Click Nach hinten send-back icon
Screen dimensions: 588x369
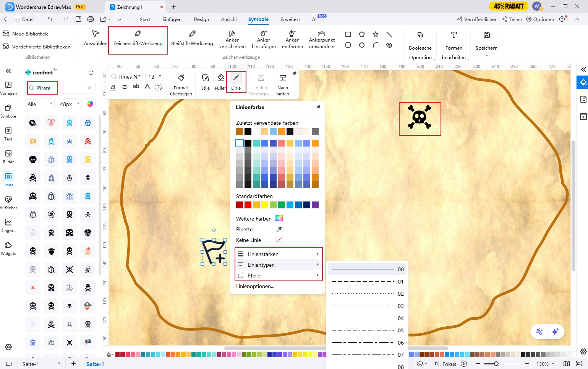point(283,85)
